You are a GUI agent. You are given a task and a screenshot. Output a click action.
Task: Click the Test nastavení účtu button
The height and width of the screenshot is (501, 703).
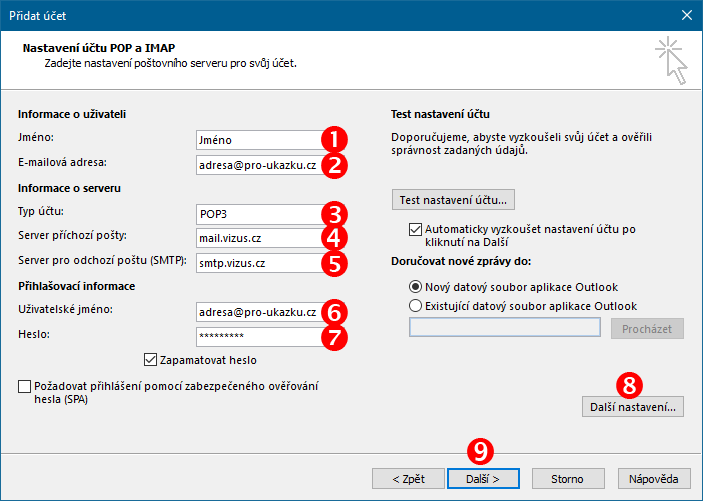[453, 200]
